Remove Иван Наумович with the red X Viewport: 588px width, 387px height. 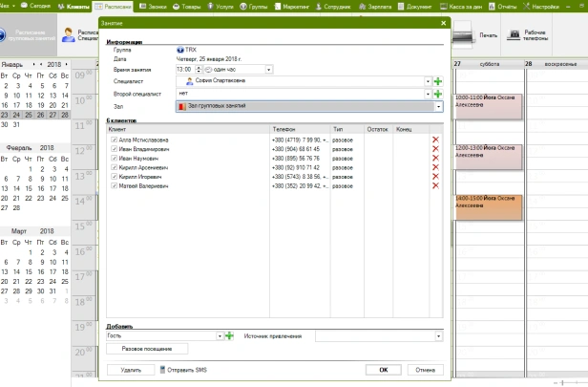(x=435, y=158)
